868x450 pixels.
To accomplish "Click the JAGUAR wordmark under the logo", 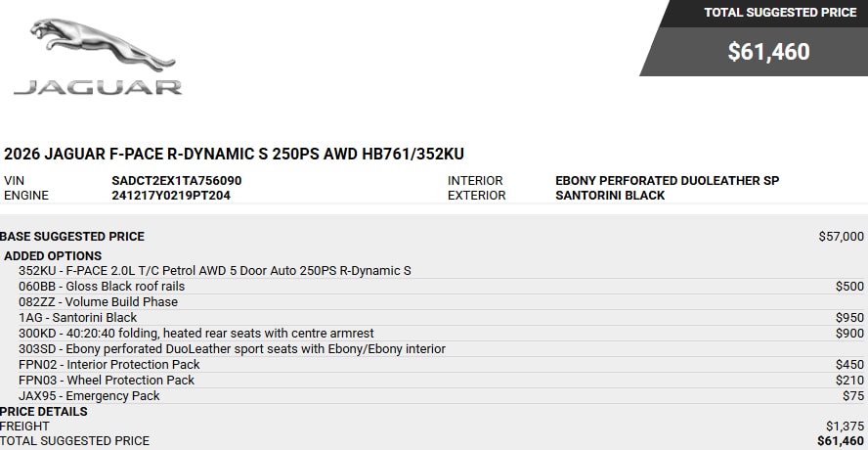I will pyautogui.click(x=98, y=88).
